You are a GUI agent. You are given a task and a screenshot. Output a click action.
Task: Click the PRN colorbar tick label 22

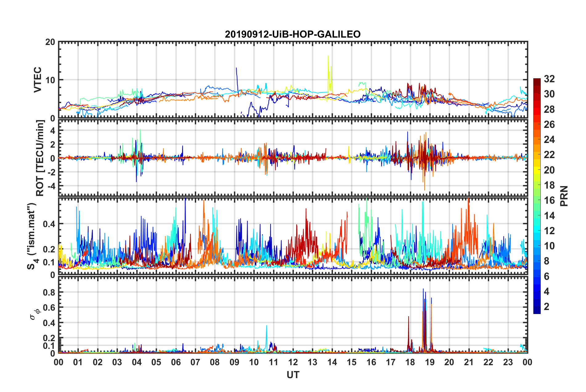point(549,155)
